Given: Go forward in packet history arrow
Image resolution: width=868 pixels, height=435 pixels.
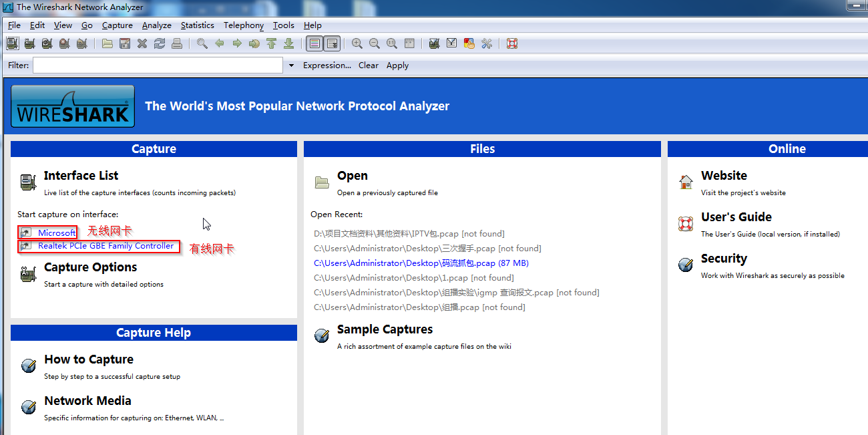Looking at the screenshot, I should tap(237, 43).
